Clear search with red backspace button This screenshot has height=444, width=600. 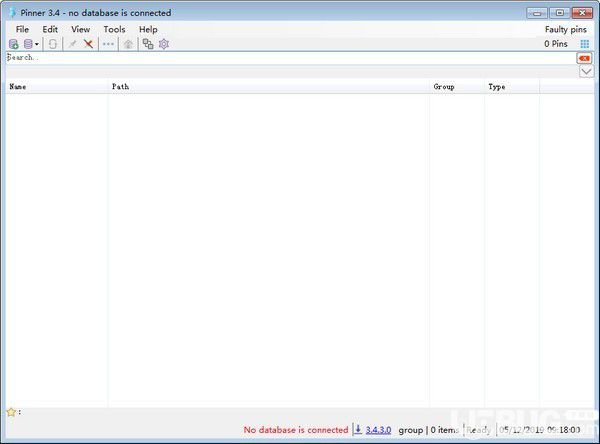(x=584, y=58)
